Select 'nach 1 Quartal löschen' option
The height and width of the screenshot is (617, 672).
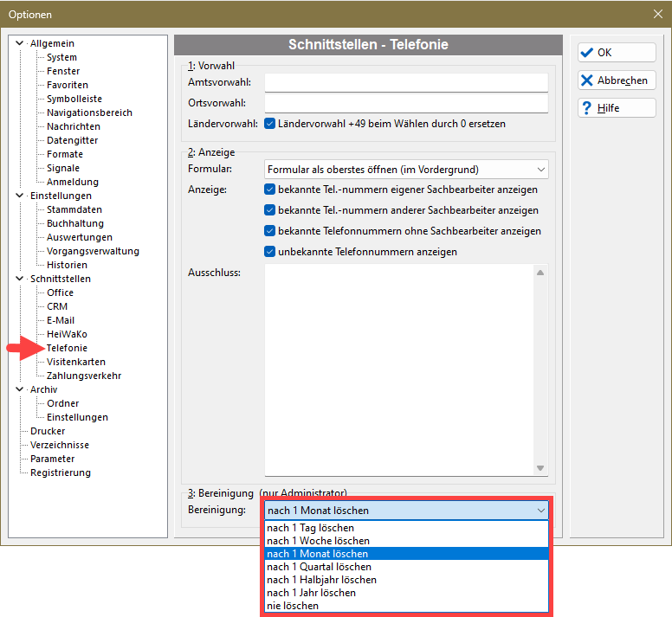(x=406, y=567)
